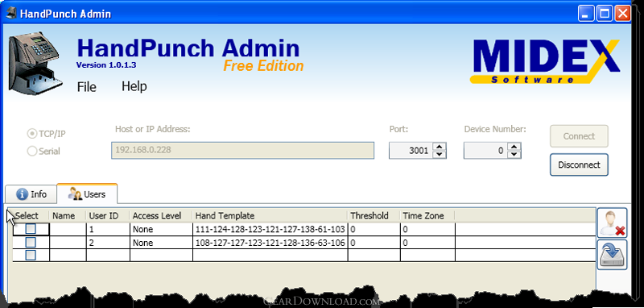The image size is (644, 308).
Task: Minimize the HandPunch Admin window
Action: 586,14
